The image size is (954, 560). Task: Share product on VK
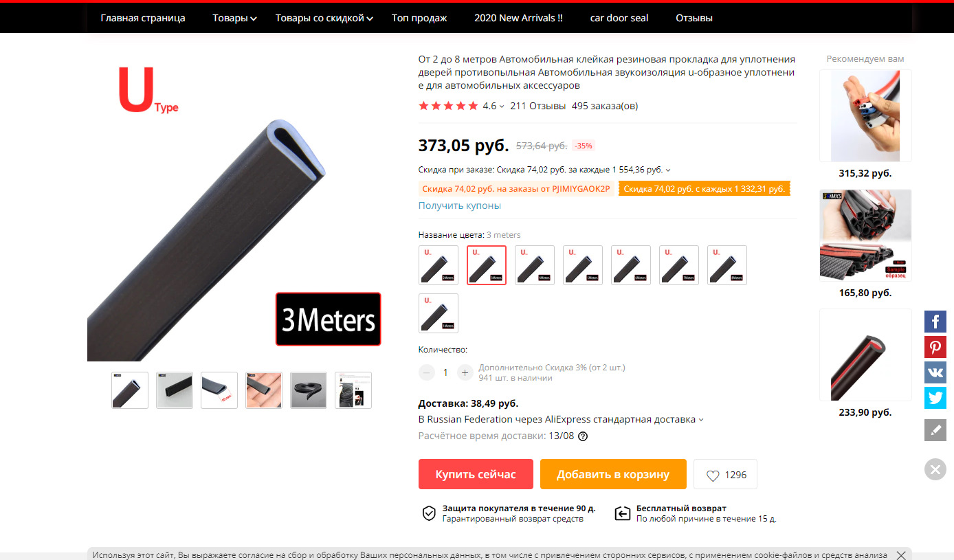935,372
